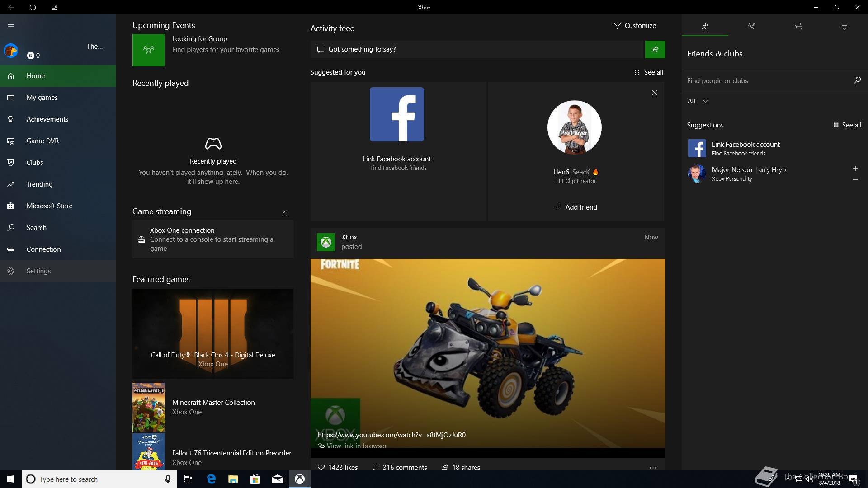Open Microsoft Store taskbar icon
Screen dimensions: 868x488
coord(255,479)
